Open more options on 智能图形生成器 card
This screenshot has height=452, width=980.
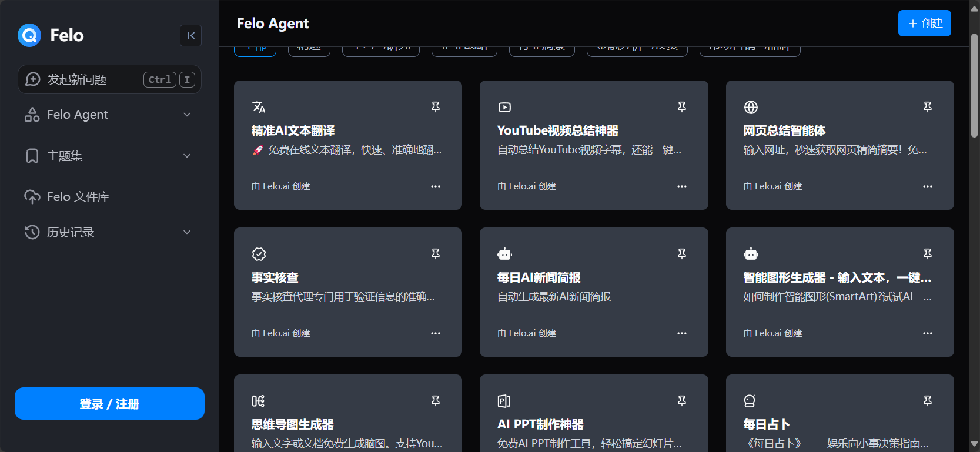(x=928, y=333)
